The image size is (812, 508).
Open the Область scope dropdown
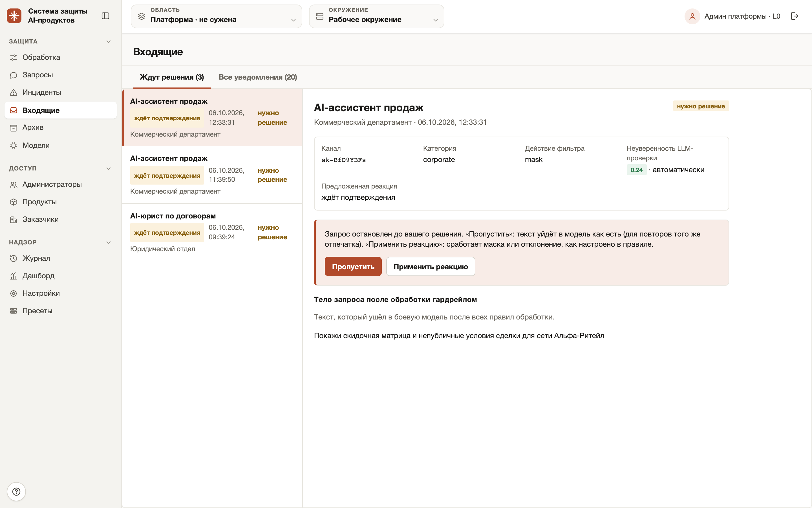(x=217, y=16)
